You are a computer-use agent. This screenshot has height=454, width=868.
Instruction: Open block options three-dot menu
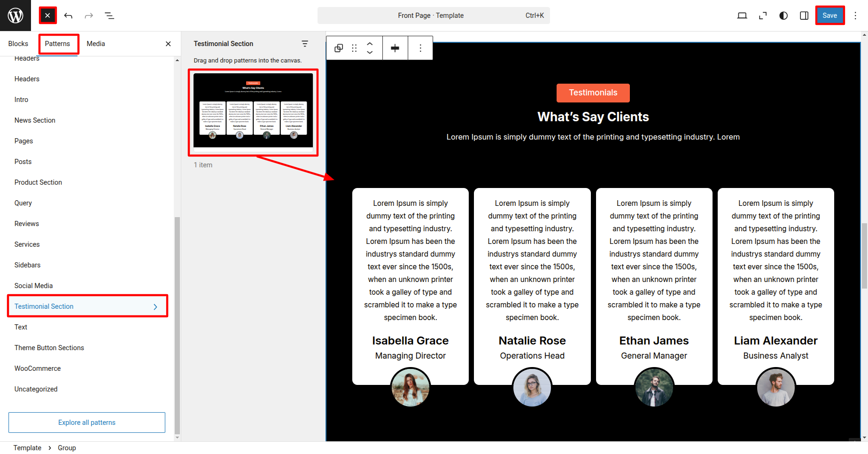click(420, 48)
